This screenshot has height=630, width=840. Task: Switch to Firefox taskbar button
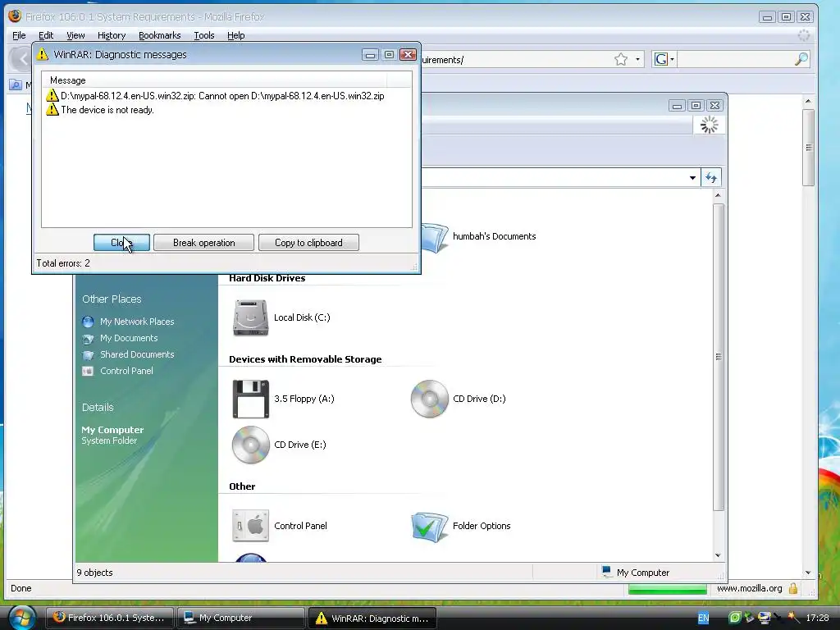pyautogui.click(x=109, y=618)
